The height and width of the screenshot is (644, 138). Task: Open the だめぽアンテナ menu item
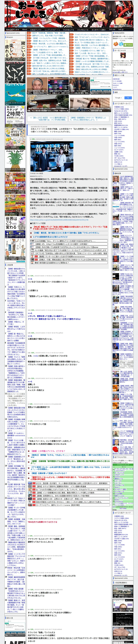point(36,30)
